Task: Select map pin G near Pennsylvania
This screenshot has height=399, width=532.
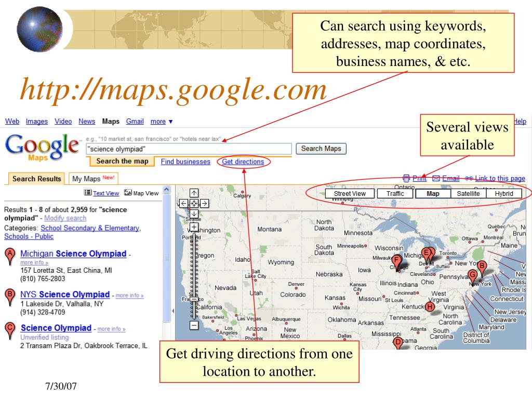Action: (x=472, y=276)
